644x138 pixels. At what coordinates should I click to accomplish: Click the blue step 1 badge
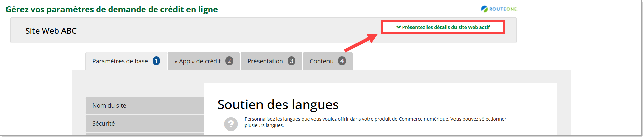click(156, 61)
